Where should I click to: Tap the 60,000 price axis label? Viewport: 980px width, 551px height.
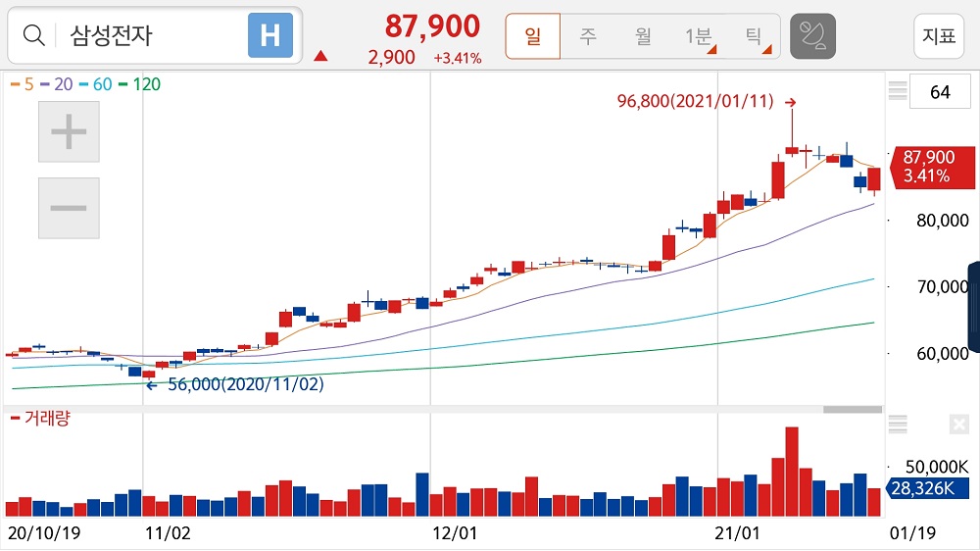pos(943,354)
